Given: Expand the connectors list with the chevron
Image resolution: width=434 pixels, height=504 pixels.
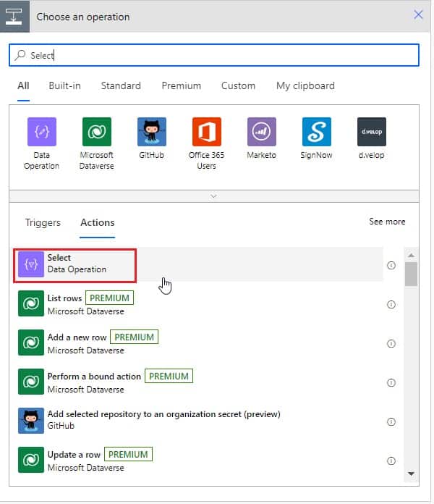Looking at the screenshot, I should click(x=214, y=196).
